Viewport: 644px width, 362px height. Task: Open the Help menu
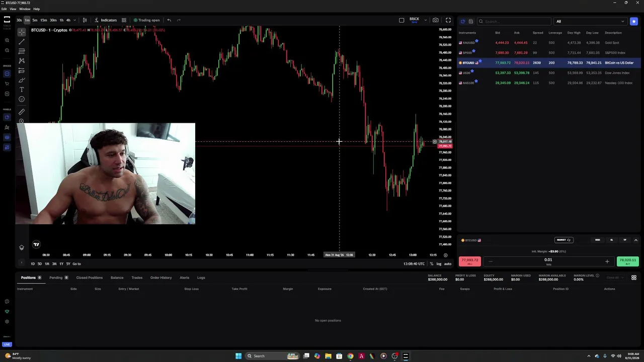tap(36, 9)
